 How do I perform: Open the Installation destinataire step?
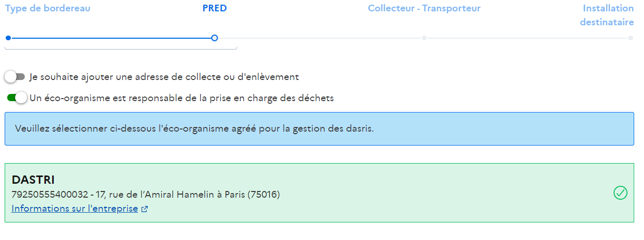point(607,15)
